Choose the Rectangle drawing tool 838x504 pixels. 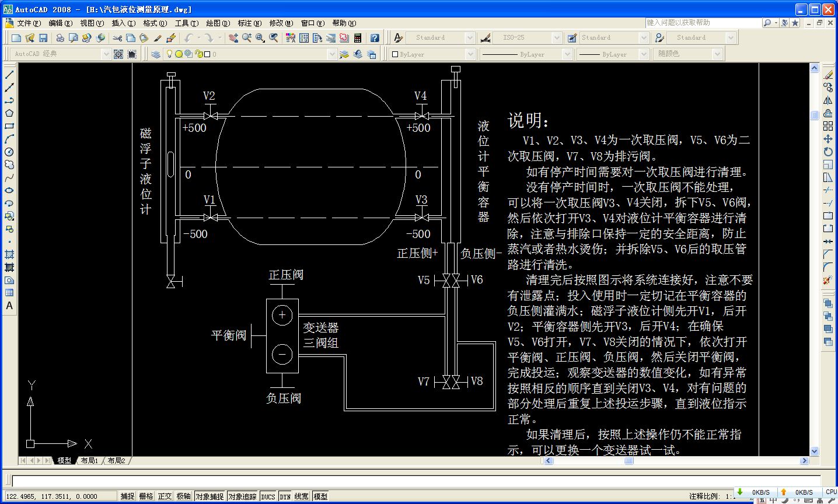pos(9,126)
